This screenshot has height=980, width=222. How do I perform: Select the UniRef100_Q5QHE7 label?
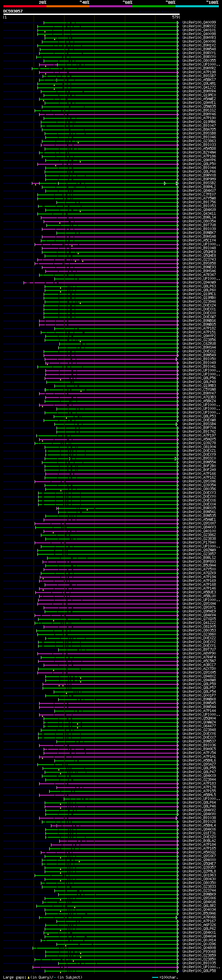point(199,864)
